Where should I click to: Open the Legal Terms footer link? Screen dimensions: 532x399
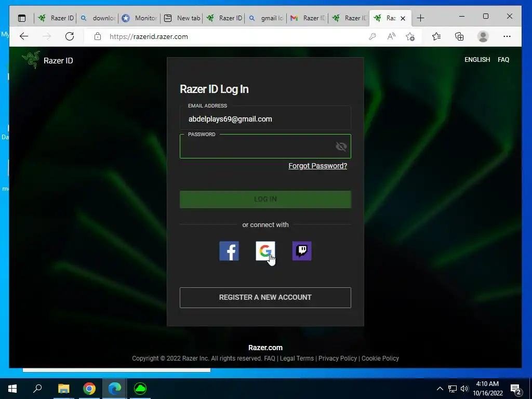(297, 358)
